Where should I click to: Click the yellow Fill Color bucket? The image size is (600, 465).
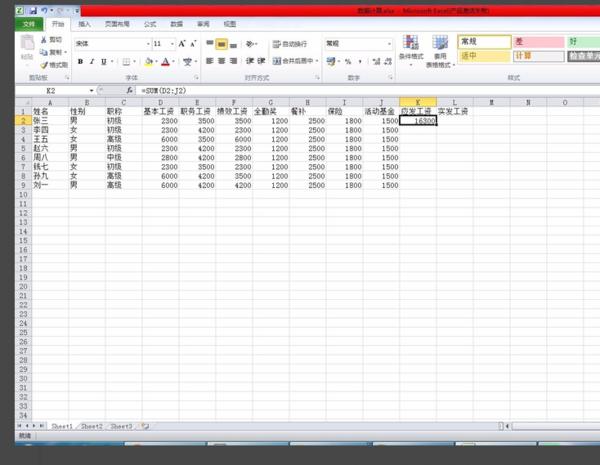[149, 62]
